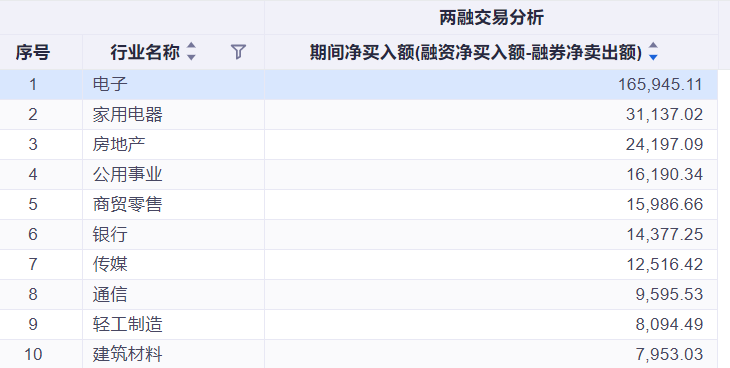
Task: Click the 行业名称 header text
Action: (x=145, y=52)
